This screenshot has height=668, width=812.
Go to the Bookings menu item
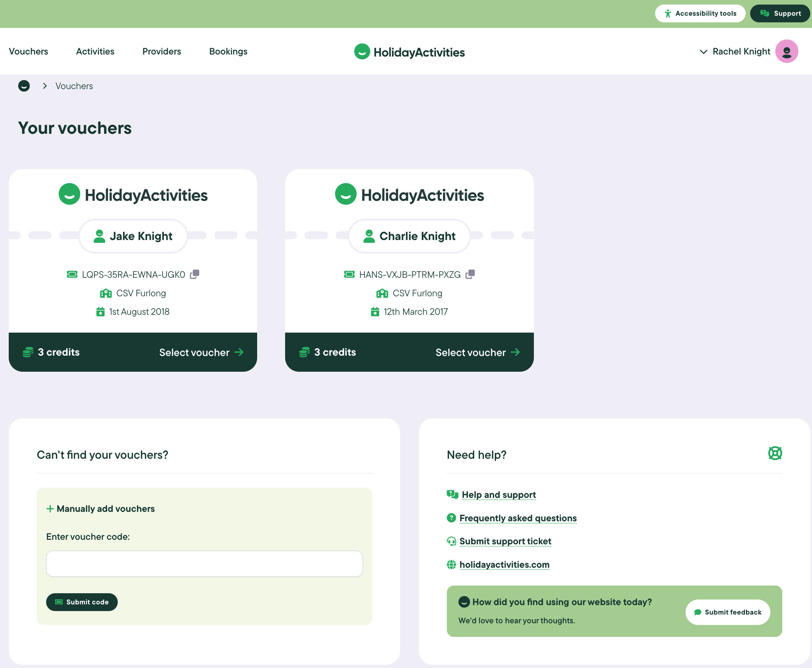coord(228,52)
